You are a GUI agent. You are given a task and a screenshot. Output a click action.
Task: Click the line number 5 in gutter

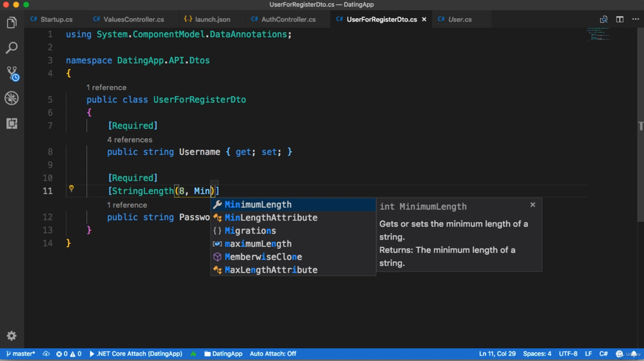(x=50, y=100)
